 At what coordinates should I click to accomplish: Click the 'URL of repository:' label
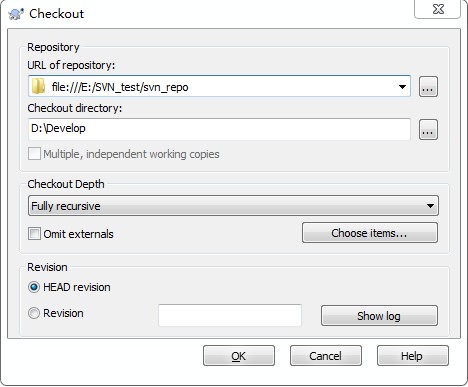[71, 65]
